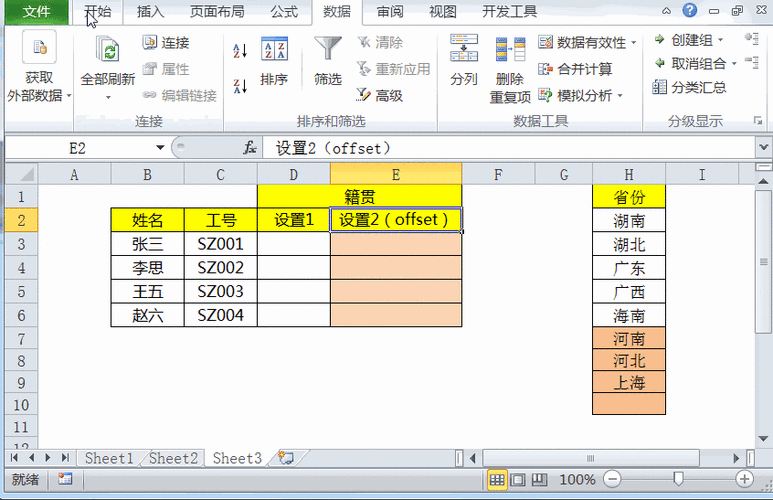The height and width of the screenshot is (500, 773).
Task: Click the 重新应用 command
Action: point(393,69)
